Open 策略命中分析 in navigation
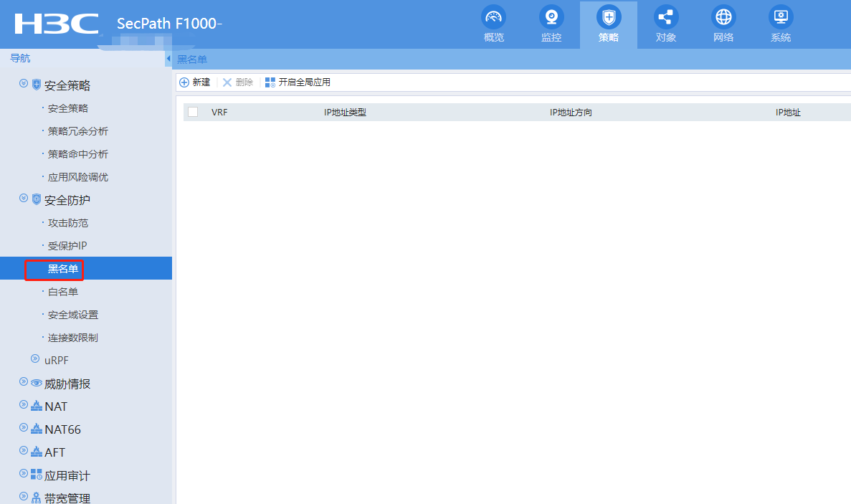This screenshot has height=504, width=851. (x=77, y=154)
